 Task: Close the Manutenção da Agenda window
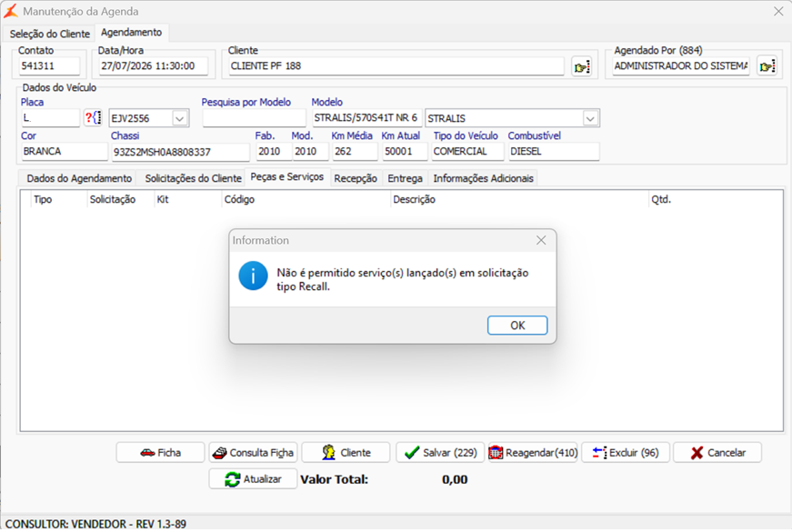tap(778, 11)
